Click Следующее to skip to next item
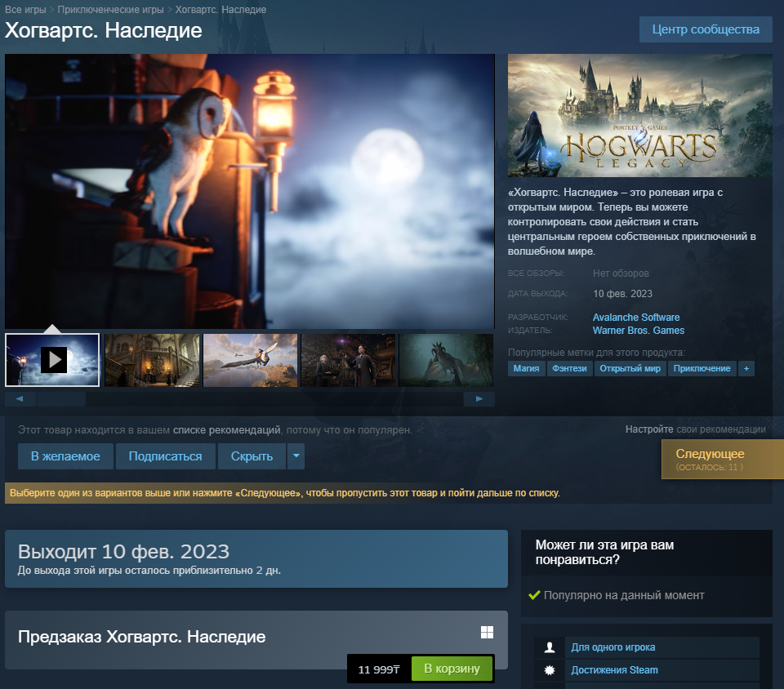 coord(722,459)
